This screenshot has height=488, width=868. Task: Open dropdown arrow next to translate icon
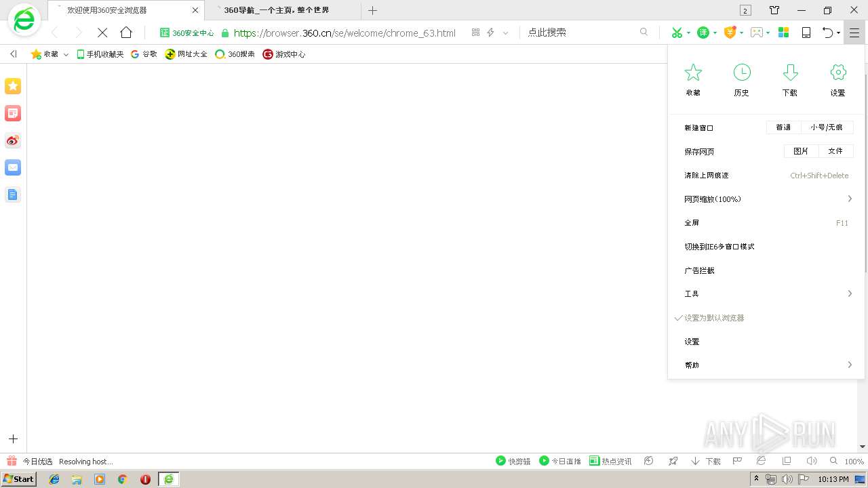click(715, 33)
